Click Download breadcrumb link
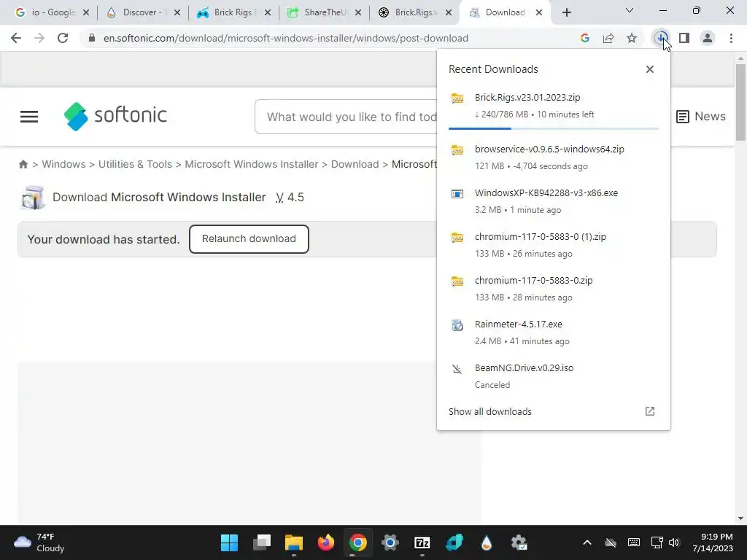This screenshot has width=747, height=560. tap(355, 164)
